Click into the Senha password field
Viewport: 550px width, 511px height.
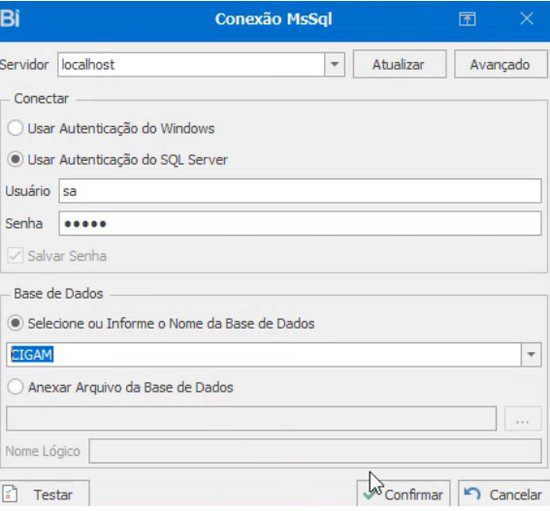[300, 223]
